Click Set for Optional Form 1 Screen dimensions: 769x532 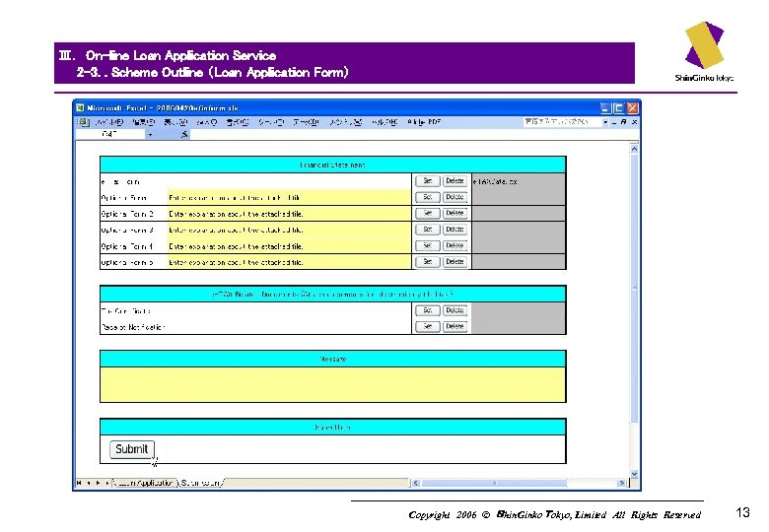pyautogui.click(x=428, y=197)
